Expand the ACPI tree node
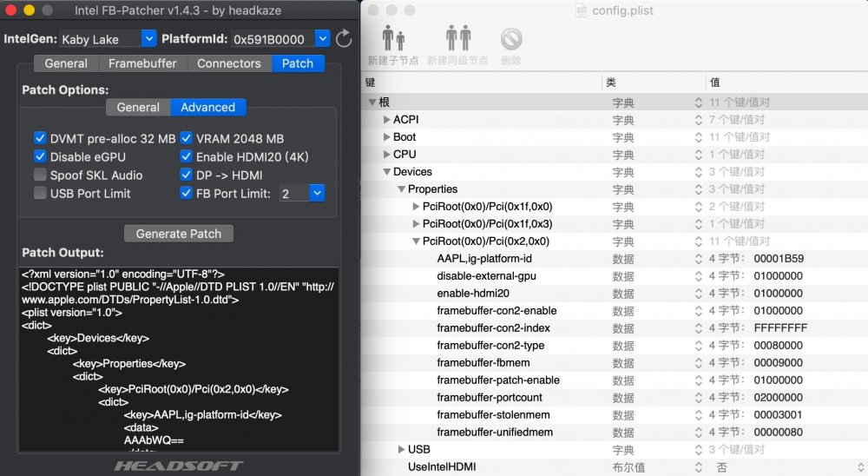This screenshot has height=476, width=868. click(x=387, y=120)
